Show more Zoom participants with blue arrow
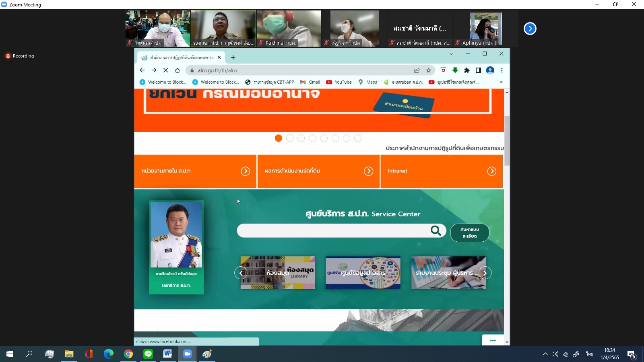 [x=530, y=29]
